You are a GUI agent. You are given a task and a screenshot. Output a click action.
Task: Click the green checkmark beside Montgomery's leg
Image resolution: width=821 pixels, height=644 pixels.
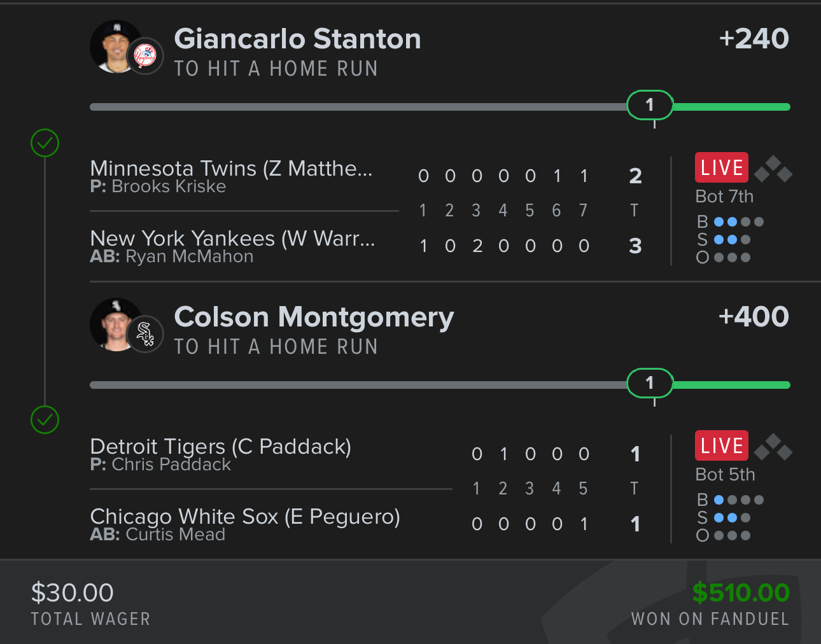tap(45, 420)
